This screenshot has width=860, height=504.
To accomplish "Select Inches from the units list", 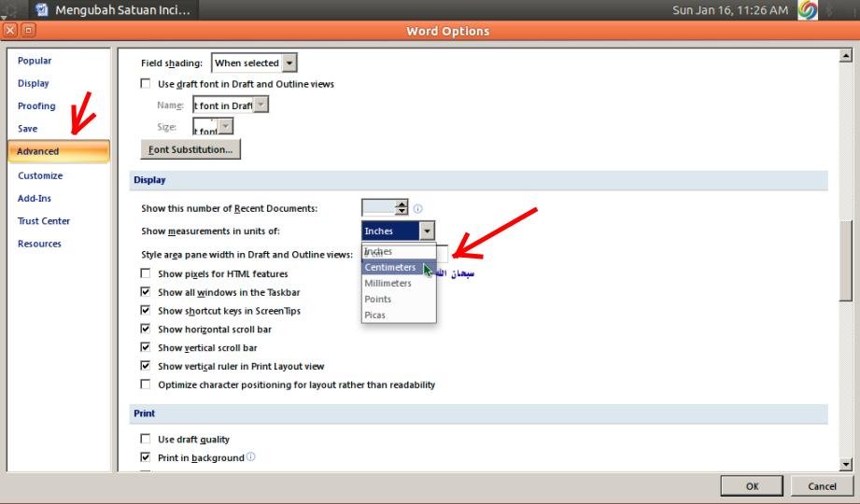I will pos(399,251).
